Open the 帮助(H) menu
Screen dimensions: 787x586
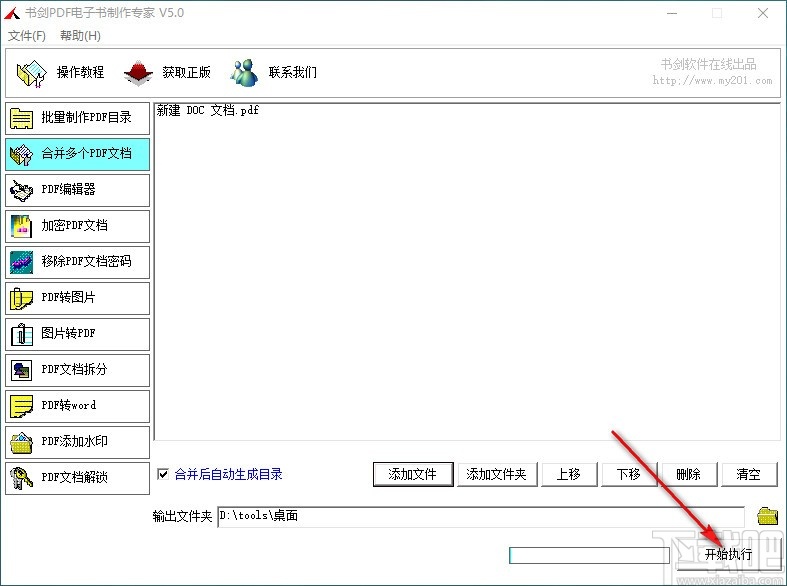pyautogui.click(x=80, y=36)
